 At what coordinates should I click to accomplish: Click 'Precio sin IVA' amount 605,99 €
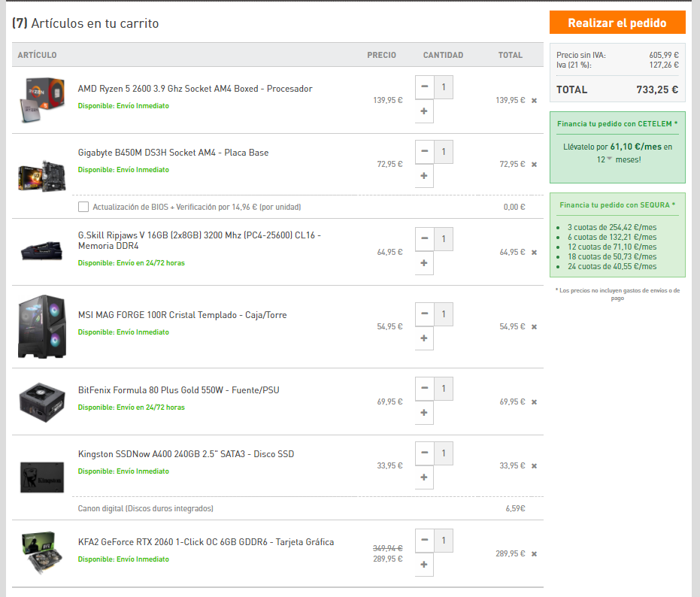[x=664, y=55]
